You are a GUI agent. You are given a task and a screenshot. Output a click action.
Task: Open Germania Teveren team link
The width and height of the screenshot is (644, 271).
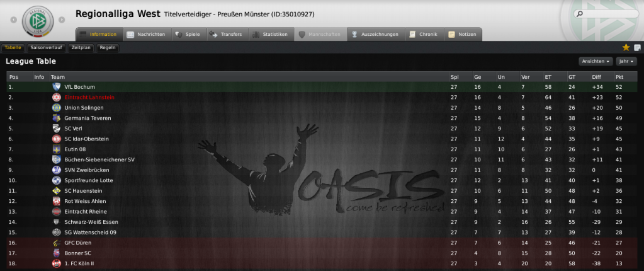coord(88,118)
